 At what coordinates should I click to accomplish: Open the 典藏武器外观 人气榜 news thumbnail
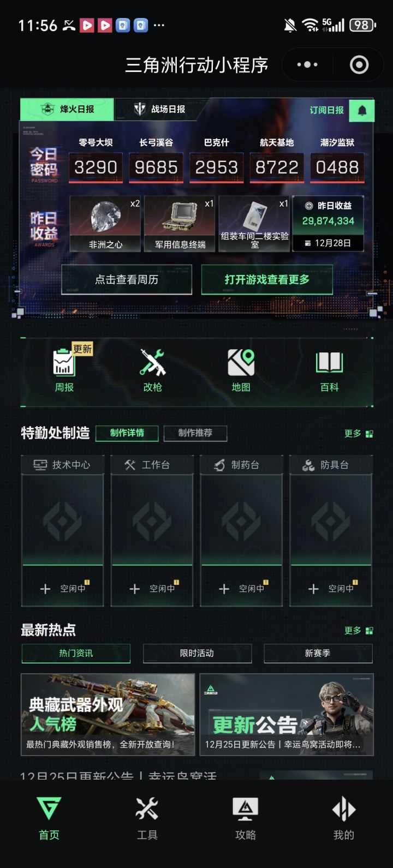pos(108,715)
